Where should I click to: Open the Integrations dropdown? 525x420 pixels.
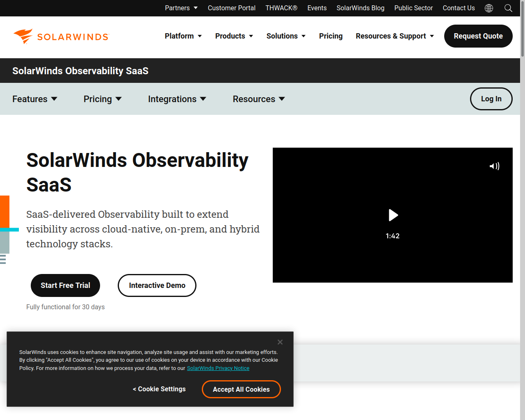click(x=177, y=99)
